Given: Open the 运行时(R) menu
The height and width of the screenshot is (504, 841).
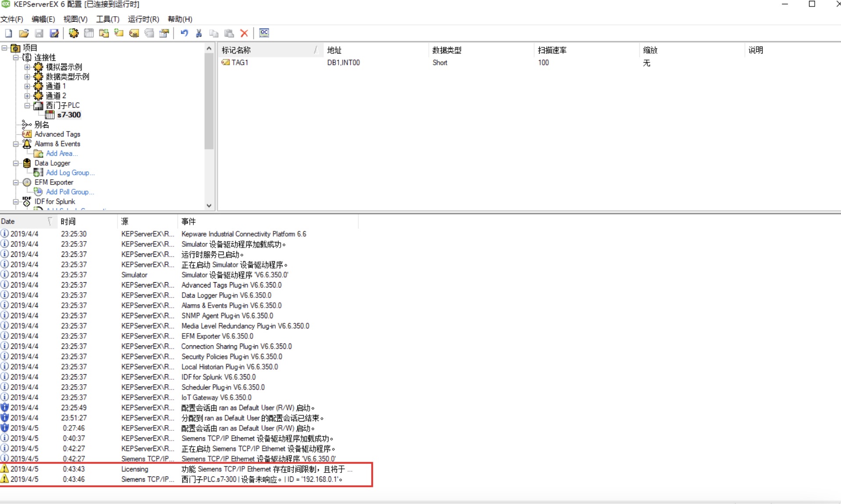Looking at the screenshot, I should tap(143, 19).
